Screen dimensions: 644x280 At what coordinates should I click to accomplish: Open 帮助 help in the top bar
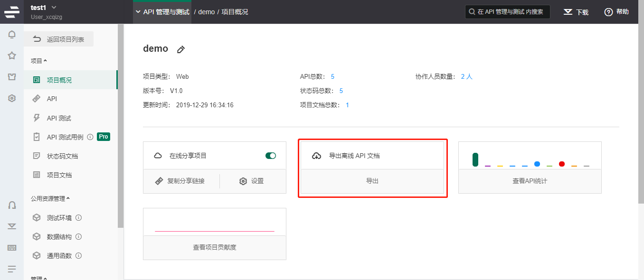(616, 11)
